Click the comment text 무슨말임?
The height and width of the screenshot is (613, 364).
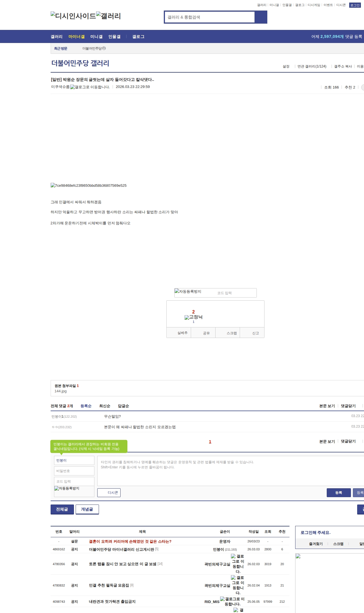tap(113, 417)
